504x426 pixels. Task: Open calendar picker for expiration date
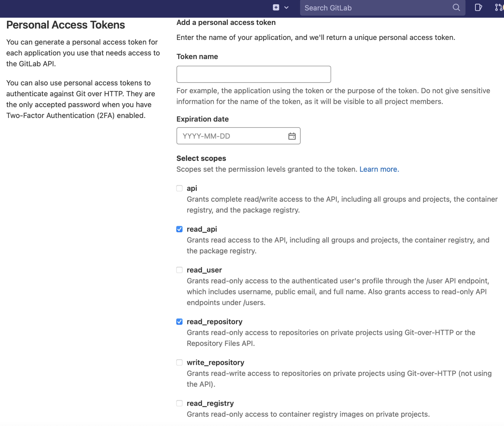(x=292, y=136)
